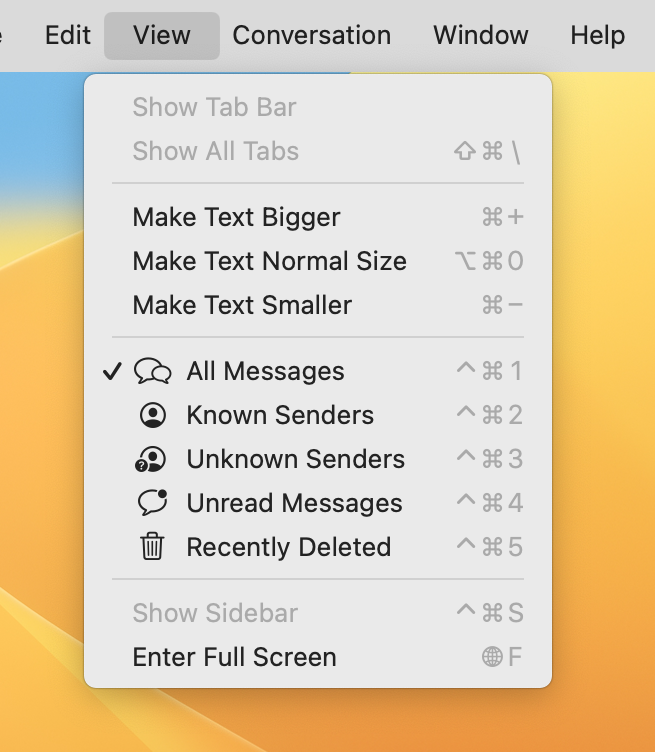Choose Recently Deleted from View menu
655x752 pixels.
(x=318, y=547)
